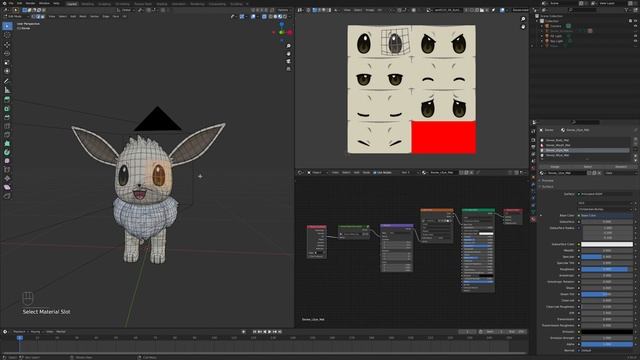Click the Deselect button
This screenshot has height=360, width=640.
pos(620,167)
